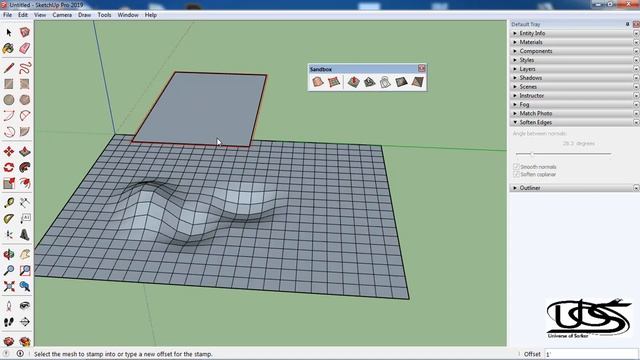The height and width of the screenshot is (360, 640).
Task: Open the Help menu
Action: (151, 15)
